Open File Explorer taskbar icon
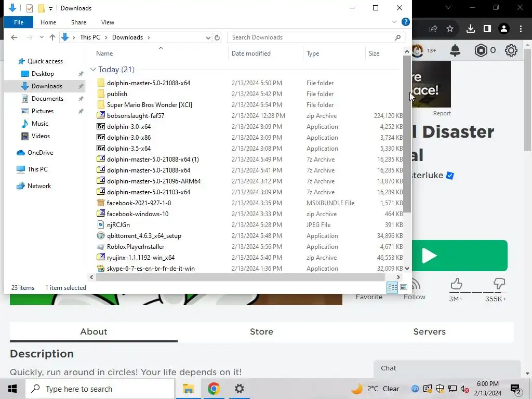532x399 pixels. coord(188,389)
